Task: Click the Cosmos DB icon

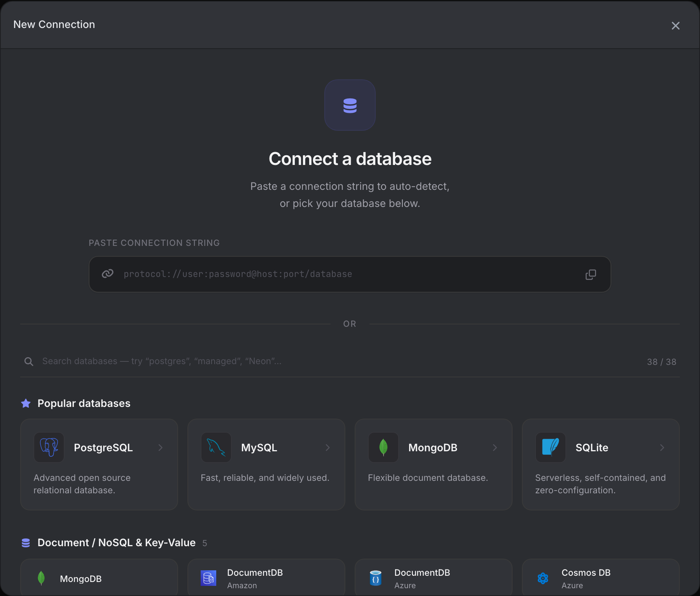Action: 543,578
